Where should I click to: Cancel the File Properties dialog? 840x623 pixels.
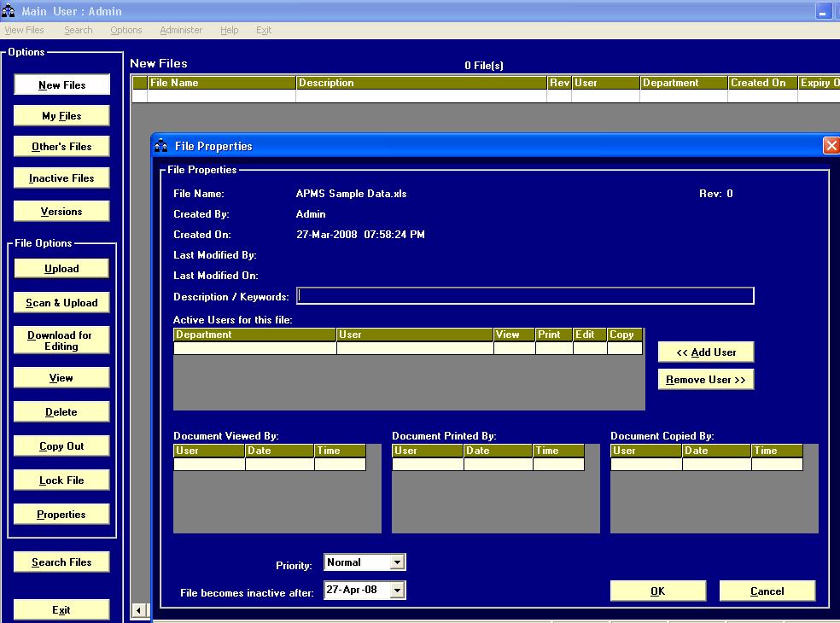[767, 591]
